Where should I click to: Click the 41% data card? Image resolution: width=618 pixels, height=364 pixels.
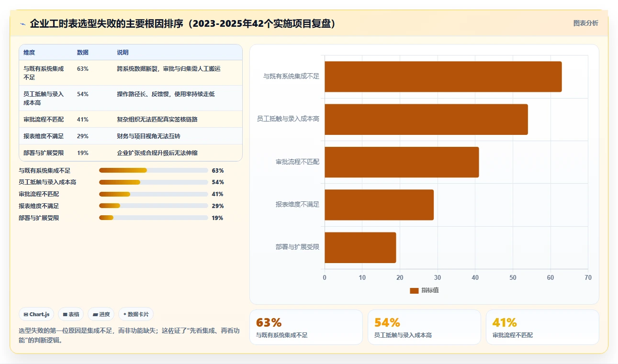click(x=542, y=327)
